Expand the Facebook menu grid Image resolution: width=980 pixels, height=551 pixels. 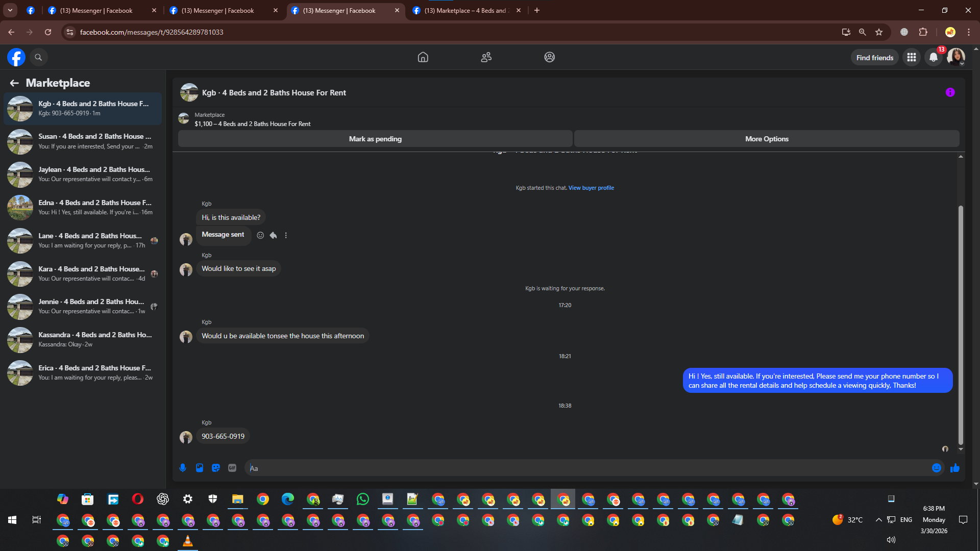(x=911, y=57)
